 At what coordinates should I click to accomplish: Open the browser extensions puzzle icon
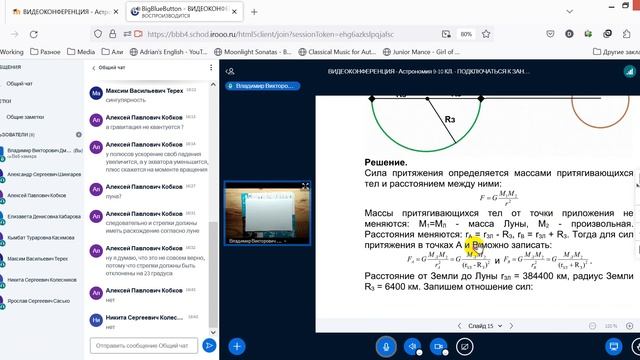tap(627, 34)
